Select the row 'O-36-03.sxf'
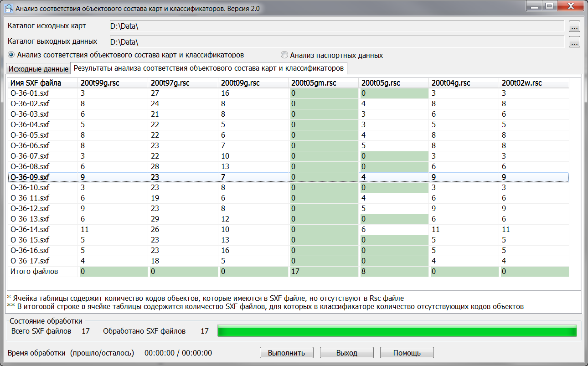This screenshot has width=588, height=366. point(289,114)
